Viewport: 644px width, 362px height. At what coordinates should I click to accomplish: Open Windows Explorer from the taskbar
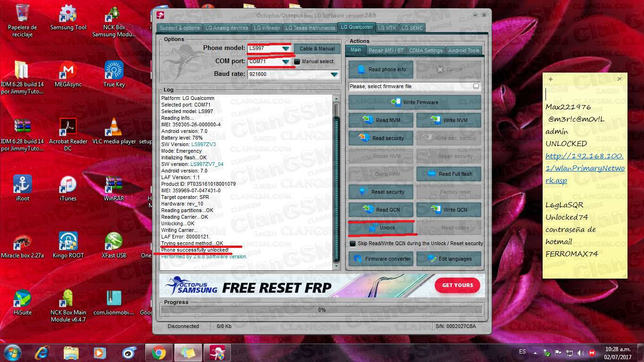pyautogui.click(x=71, y=352)
